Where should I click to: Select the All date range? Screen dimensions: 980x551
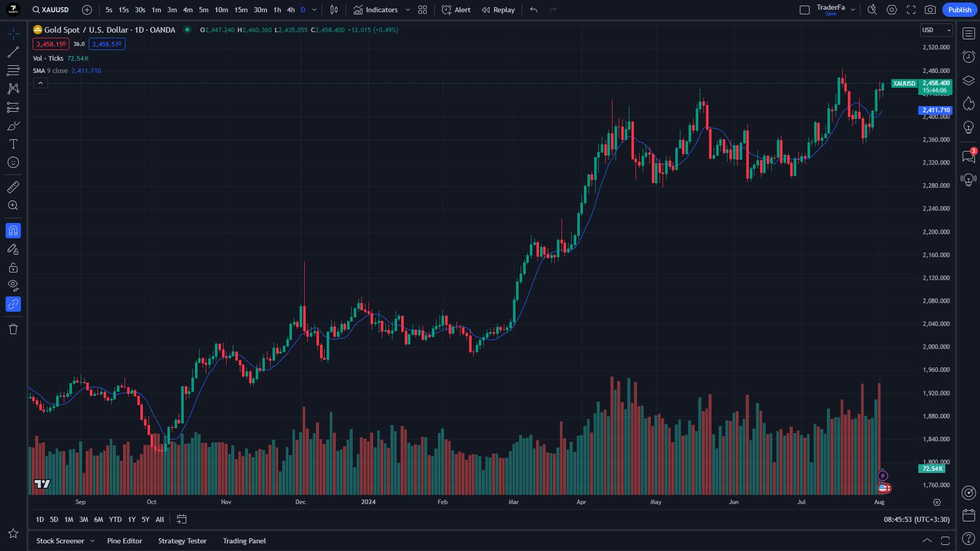160,519
